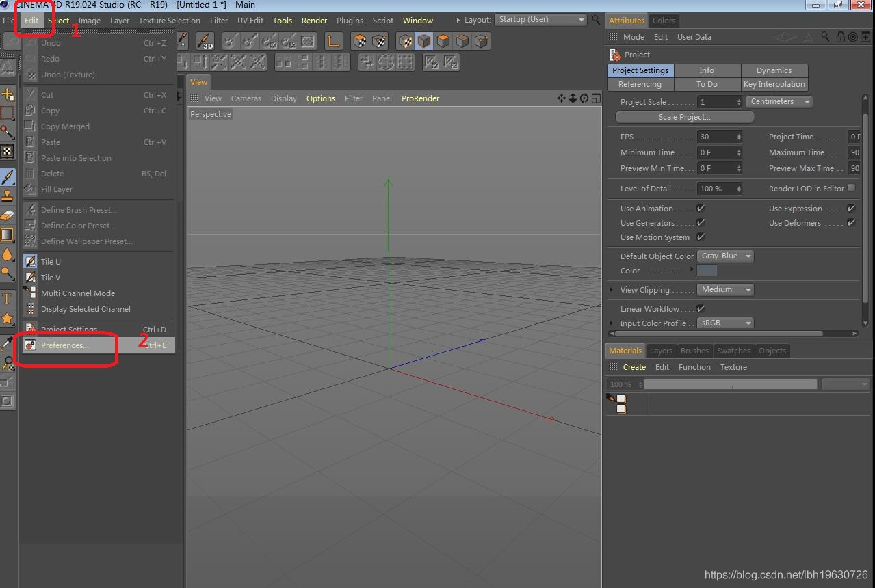The width and height of the screenshot is (875, 588).
Task: Open the Centimeters unit dropdown
Action: (779, 102)
